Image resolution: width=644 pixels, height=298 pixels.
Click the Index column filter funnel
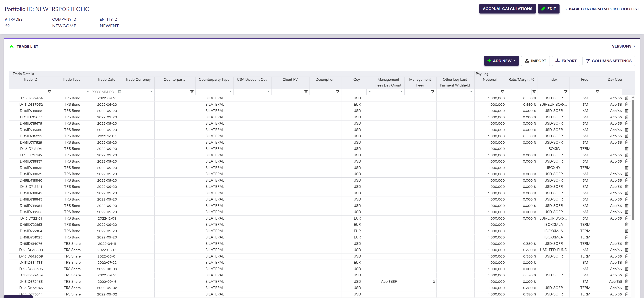565,92
